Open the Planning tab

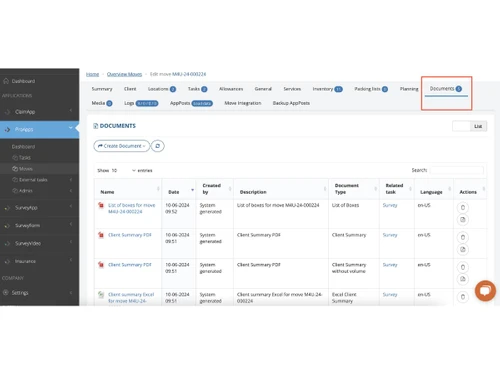[x=409, y=89]
